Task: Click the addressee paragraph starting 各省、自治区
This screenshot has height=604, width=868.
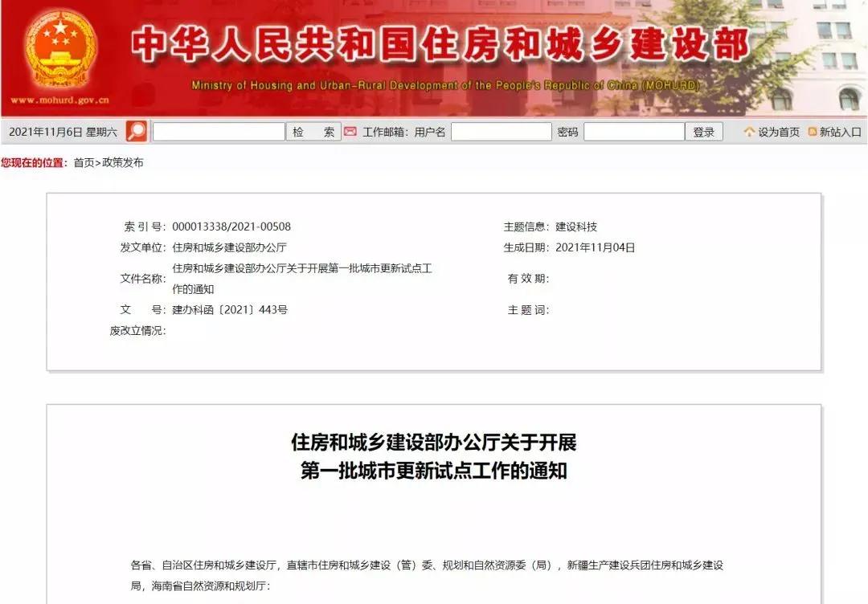Action: pyautogui.click(x=427, y=575)
